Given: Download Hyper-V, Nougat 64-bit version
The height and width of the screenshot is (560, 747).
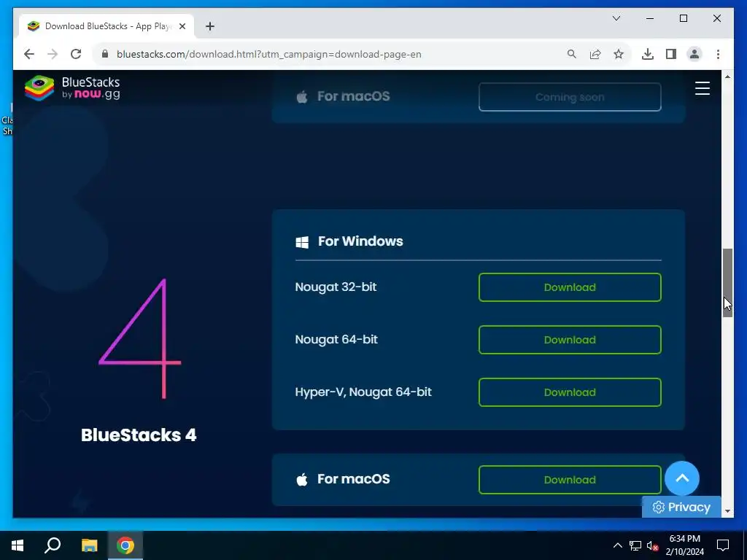Looking at the screenshot, I should coord(570,392).
